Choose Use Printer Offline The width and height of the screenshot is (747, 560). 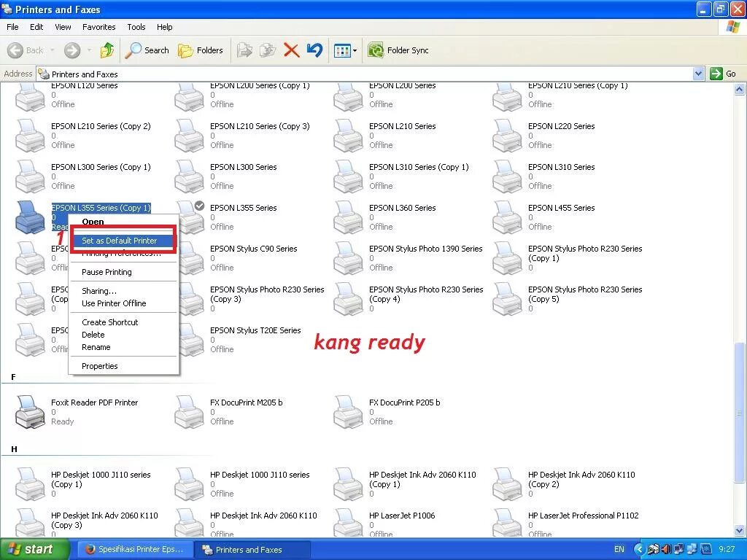pyautogui.click(x=114, y=303)
